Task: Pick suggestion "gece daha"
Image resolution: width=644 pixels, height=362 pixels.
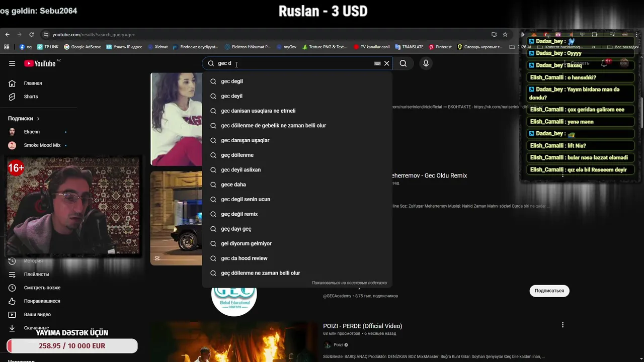Action: click(297, 185)
